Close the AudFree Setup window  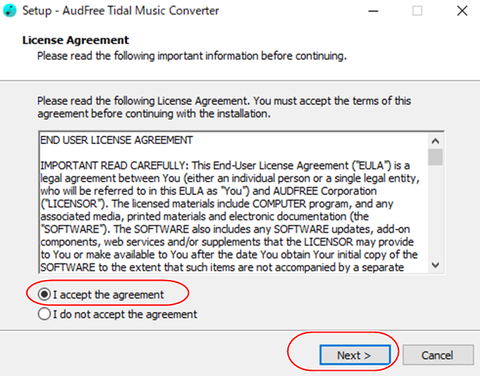pyautogui.click(x=462, y=11)
